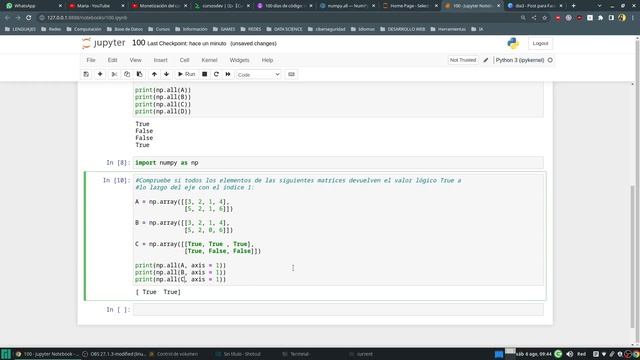
Task: Open the Cell menu
Action: coord(184,60)
